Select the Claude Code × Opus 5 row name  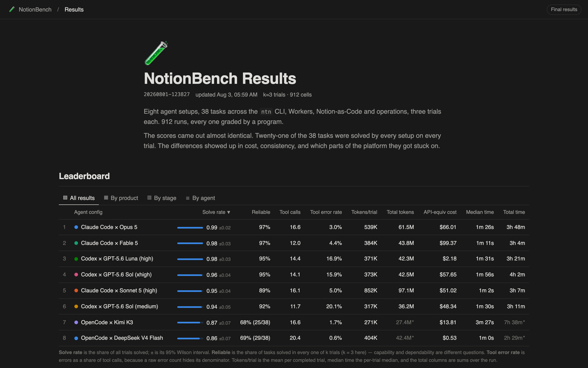109,227
